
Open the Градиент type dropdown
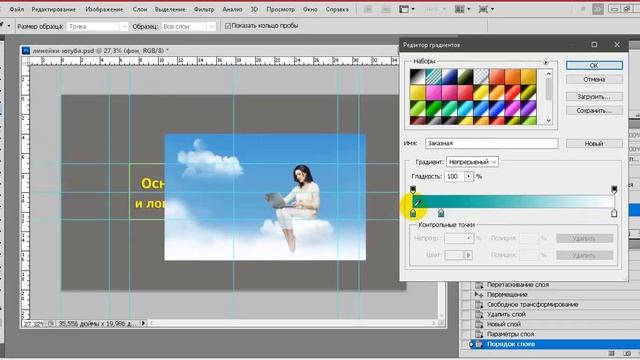point(472,162)
